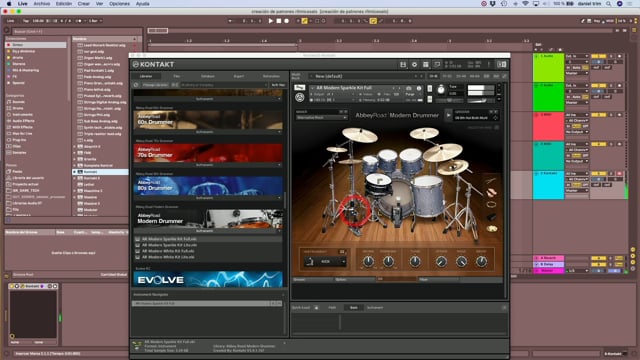Open Kontakt workspace layout icon

pos(426,64)
